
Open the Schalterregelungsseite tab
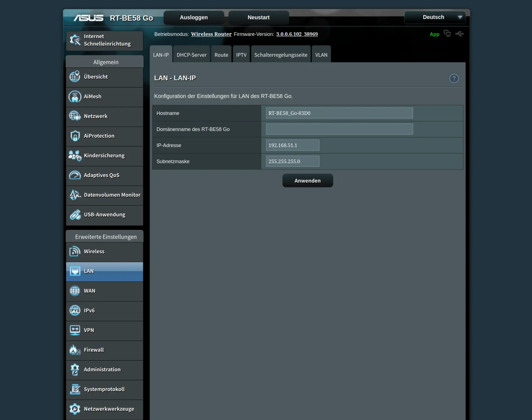[281, 55]
